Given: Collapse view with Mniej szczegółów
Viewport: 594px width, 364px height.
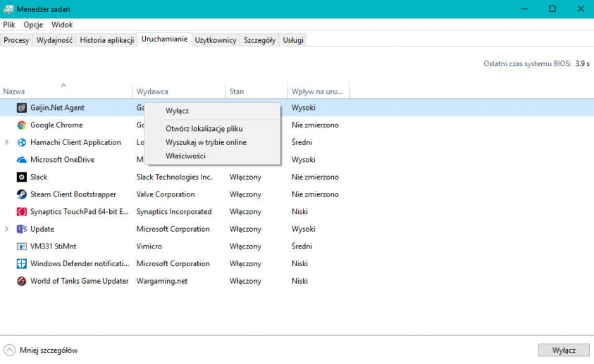Looking at the screenshot, I should 41,350.
